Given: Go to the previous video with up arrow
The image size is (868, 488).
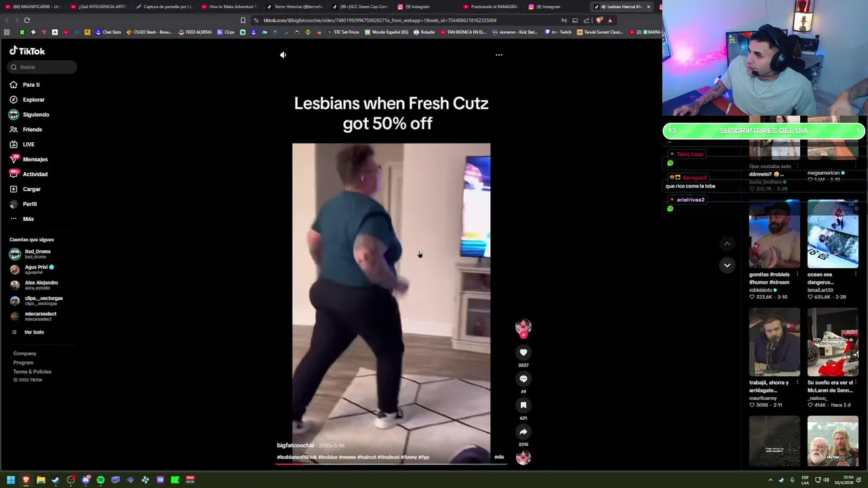Looking at the screenshot, I should [x=727, y=243].
